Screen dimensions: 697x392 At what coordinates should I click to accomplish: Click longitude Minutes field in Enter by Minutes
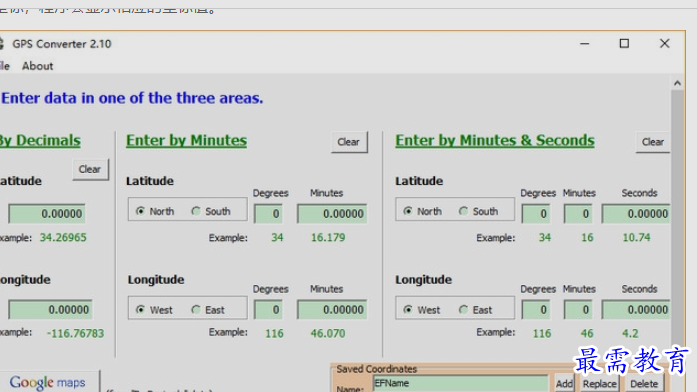click(x=332, y=310)
